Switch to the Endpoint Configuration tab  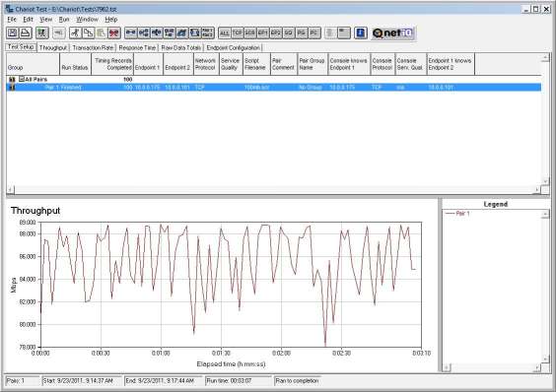tap(233, 47)
